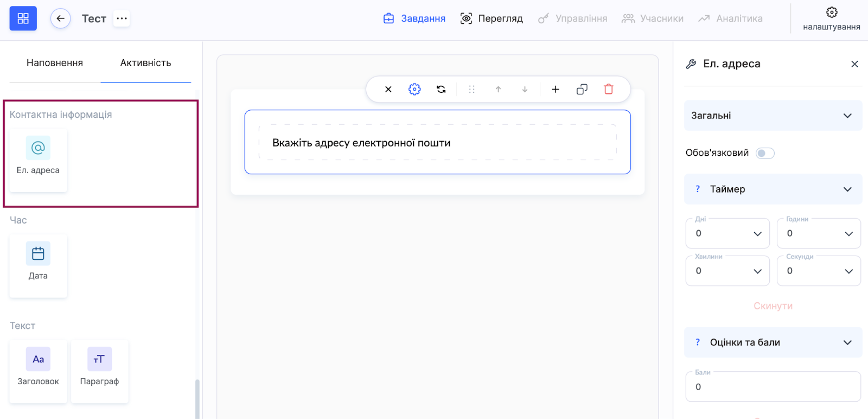The height and width of the screenshot is (419, 868).
Task: Click the Таймер help question mark
Action: point(698,189)
